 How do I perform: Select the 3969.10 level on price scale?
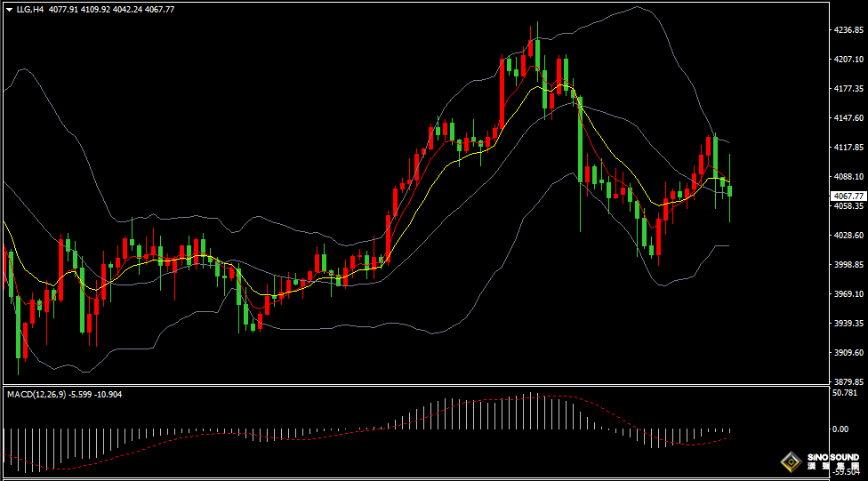pyautogui.click(x=848, y=294)
